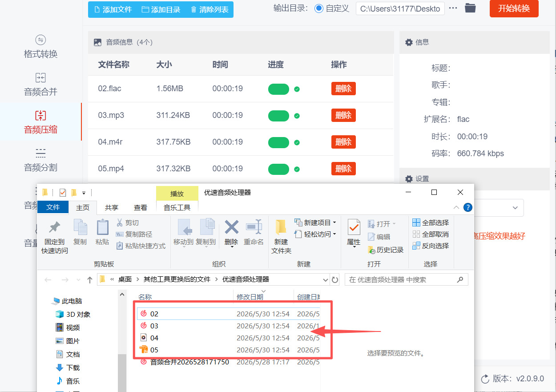Open the 文件 tab in Explorer ribbon
This screenshot has width=556, height=392.
53,207
